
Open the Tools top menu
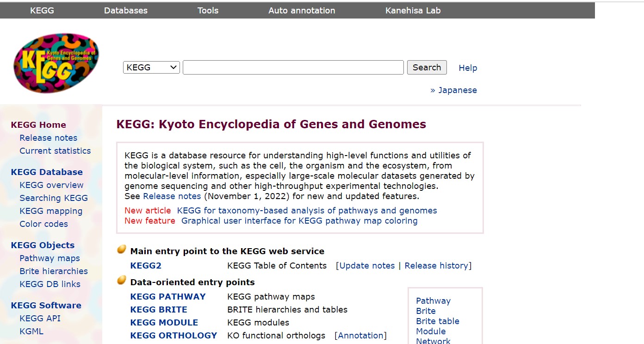pos(208,10)
